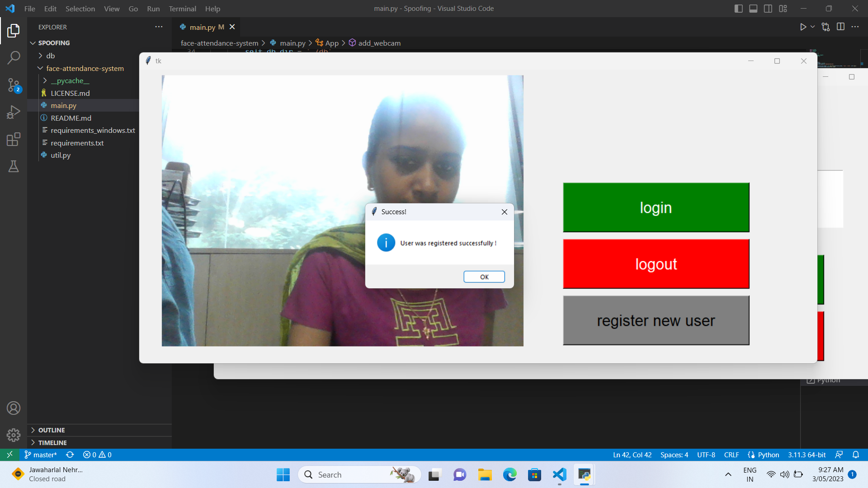Collapse the db folder

coord(51,55)
